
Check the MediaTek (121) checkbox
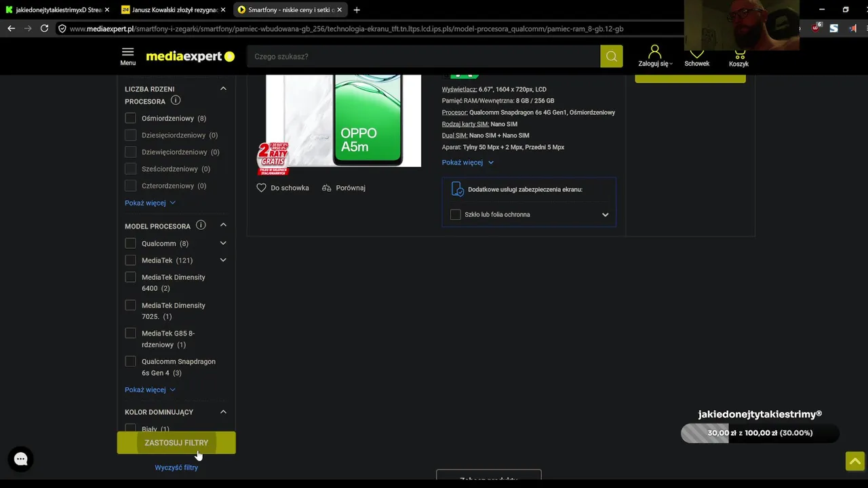point(130,260)
